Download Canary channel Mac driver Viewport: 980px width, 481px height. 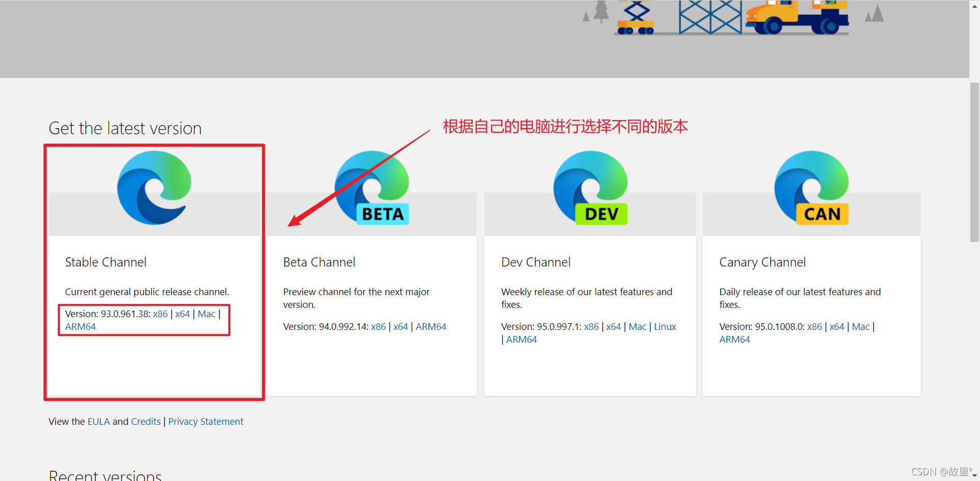pyautogui.click(x=861, y=327)
